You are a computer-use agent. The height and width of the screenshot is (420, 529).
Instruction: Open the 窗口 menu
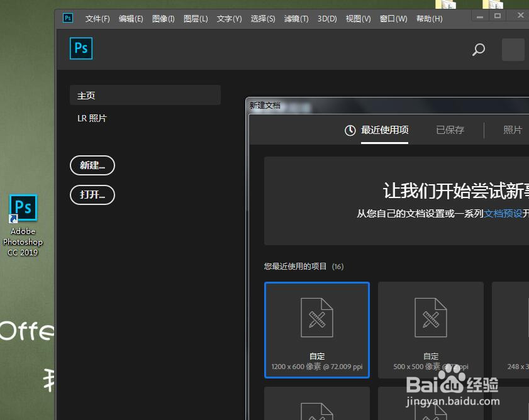point(393,18)
